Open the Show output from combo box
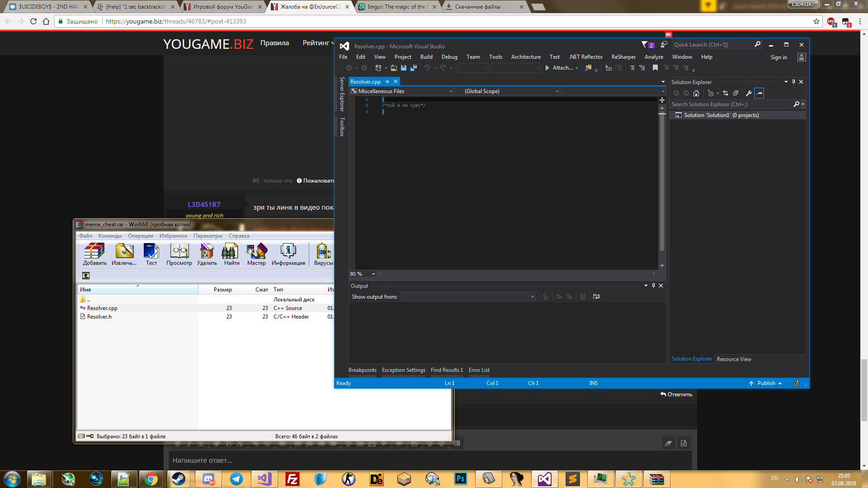 pos(468,297)
